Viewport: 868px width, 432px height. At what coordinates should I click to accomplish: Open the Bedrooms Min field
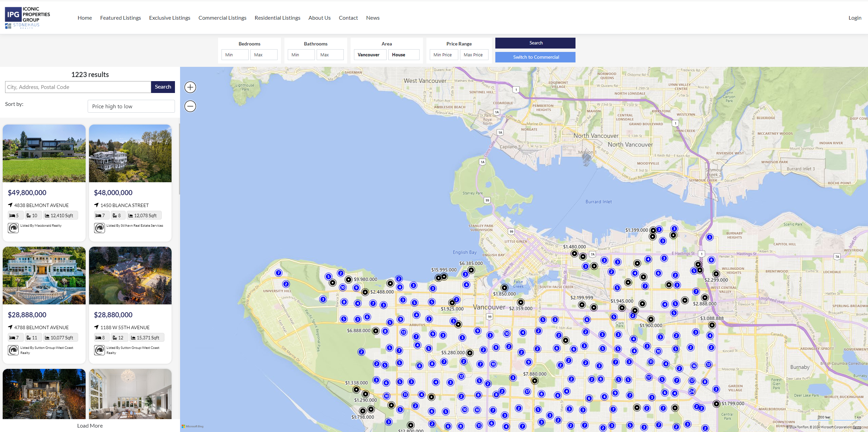pos(235,55)
